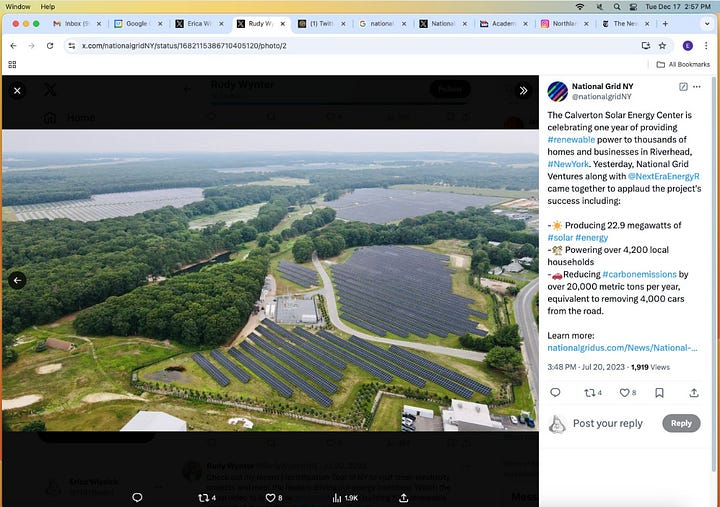720x507 pixels.
Task: Click the install app icon in address bar
Action: click(x=646, y=45)
